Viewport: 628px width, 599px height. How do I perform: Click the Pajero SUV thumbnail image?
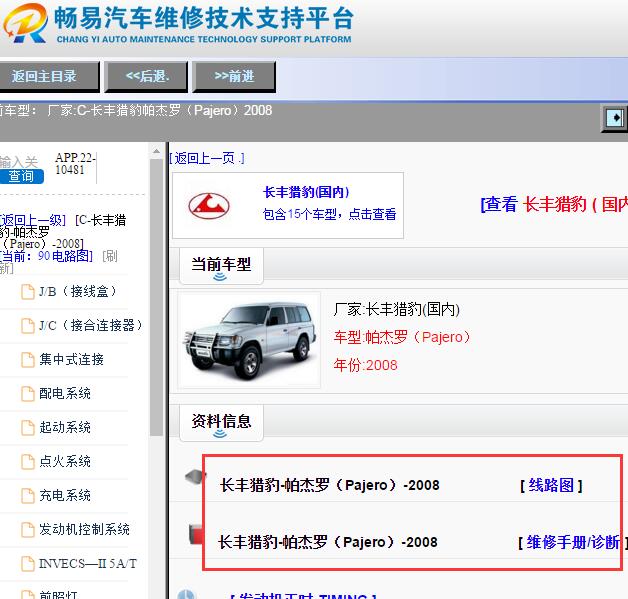click(249, 340)
